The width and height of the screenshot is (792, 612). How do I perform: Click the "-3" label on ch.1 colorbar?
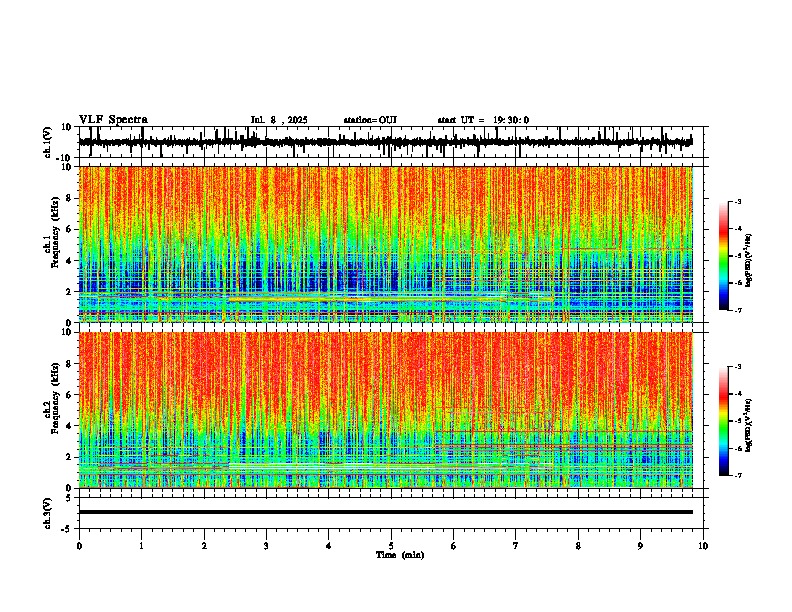click(x=737, y=202)
